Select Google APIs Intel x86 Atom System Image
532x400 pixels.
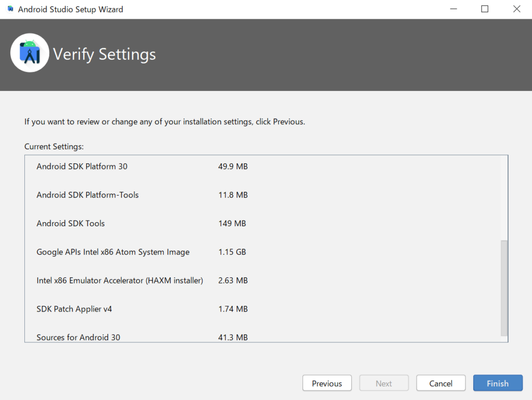coord(113,252)
